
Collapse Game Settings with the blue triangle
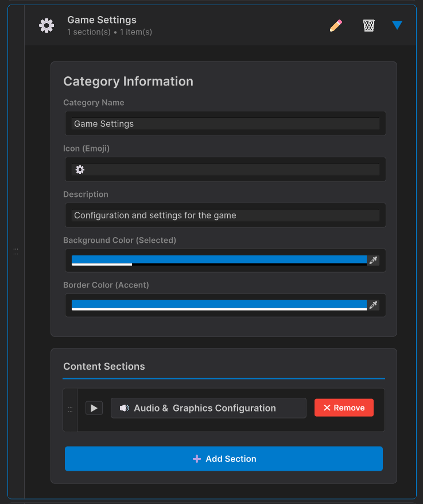pyautogui.click(x=397, y=25)
